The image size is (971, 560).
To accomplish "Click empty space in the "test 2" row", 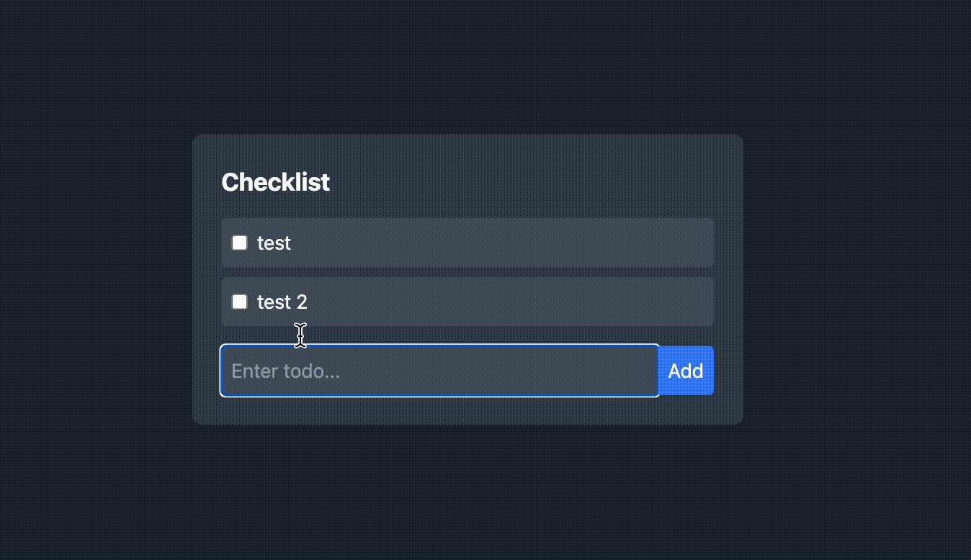I will click(x=504, y=302).
